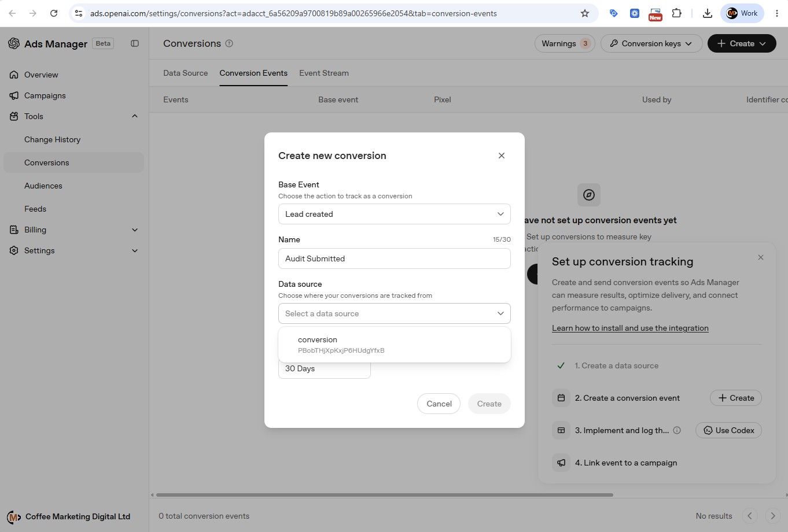
Task: Click the Used by column header
Action: coord(657,99)
